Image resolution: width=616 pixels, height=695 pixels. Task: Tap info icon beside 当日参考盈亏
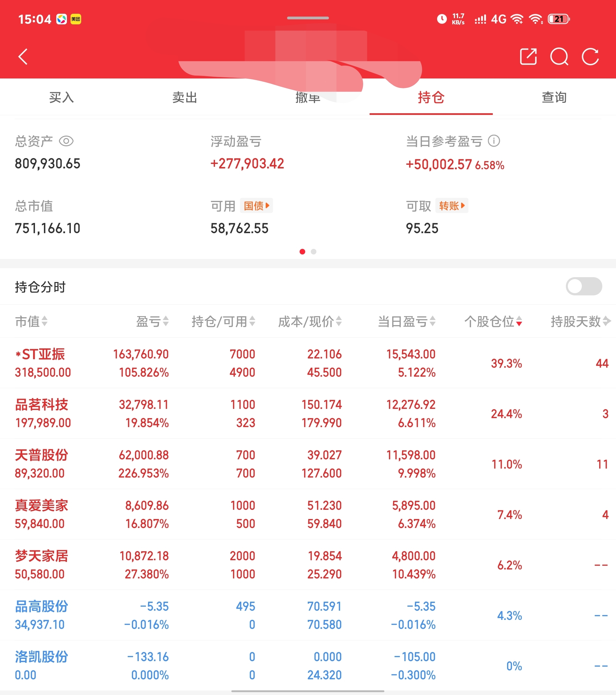(494, 141)
